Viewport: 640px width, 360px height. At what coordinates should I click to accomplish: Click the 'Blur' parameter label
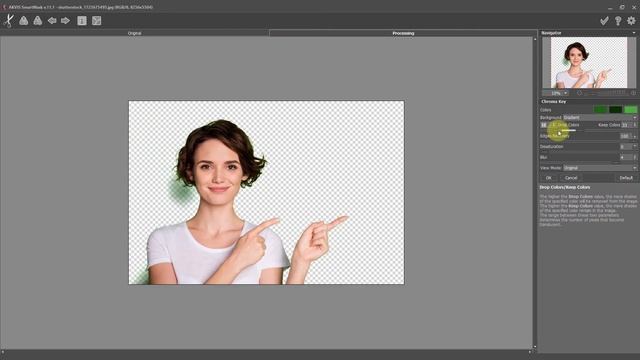coord(543,157)
